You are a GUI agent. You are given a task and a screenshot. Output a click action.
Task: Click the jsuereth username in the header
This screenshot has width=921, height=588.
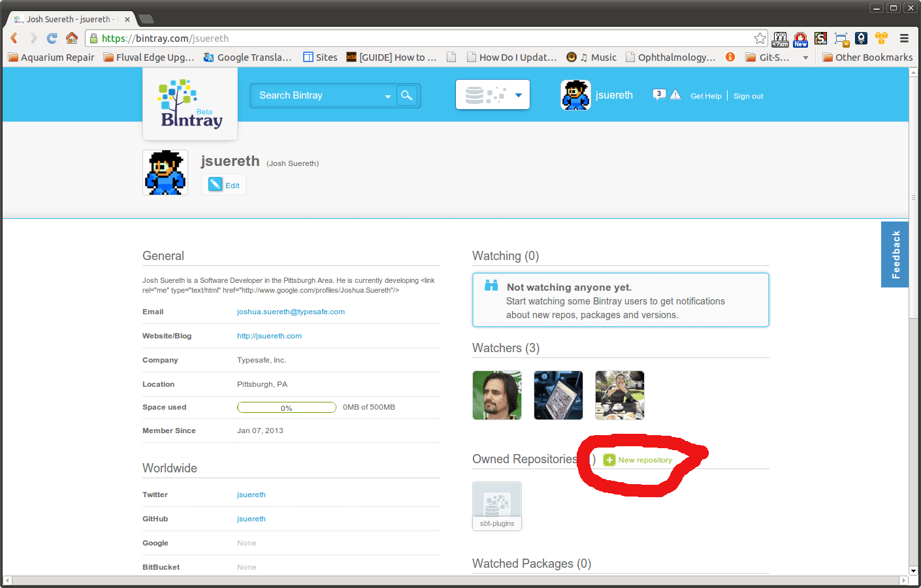pyautogui.click(x=614, y=95)
